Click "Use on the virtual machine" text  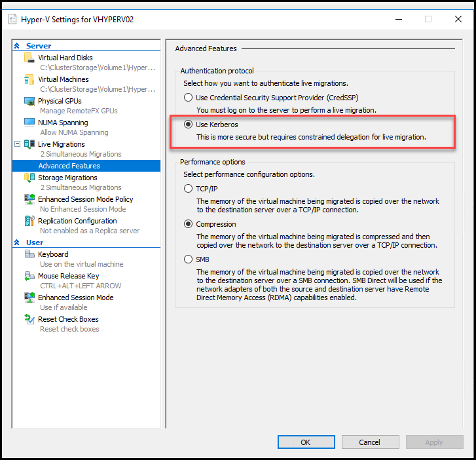[82, 264]
